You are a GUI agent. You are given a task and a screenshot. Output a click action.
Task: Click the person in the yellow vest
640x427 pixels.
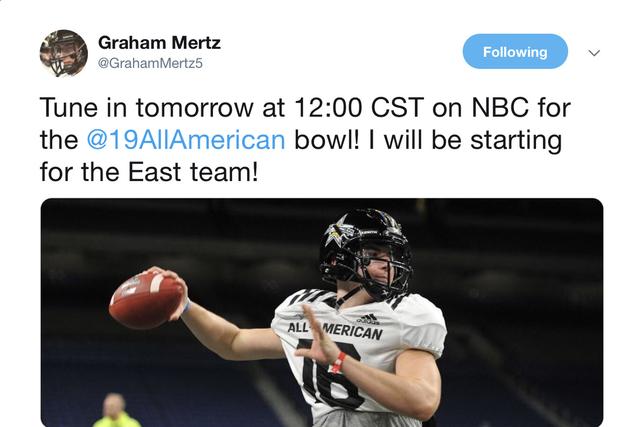pyautogui.click(x=117, y=412)
